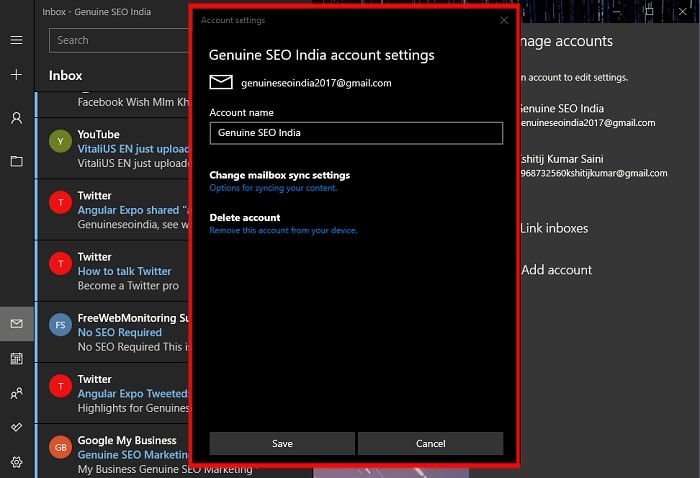Screen dimensions: 700x478
Task: Choose Link inboxes in Manage accounts
Action: (554, 228)
